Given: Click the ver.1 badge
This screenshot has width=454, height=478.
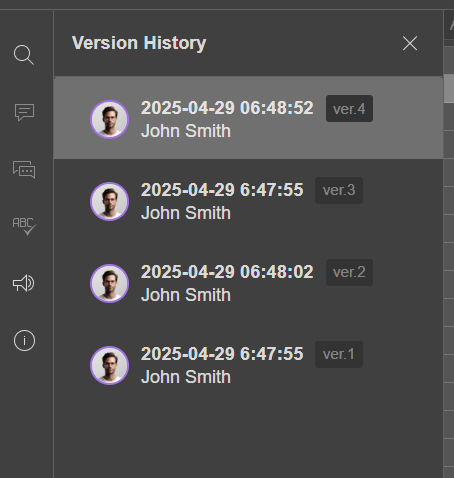Looking at the screenshot, I should 339,354.
